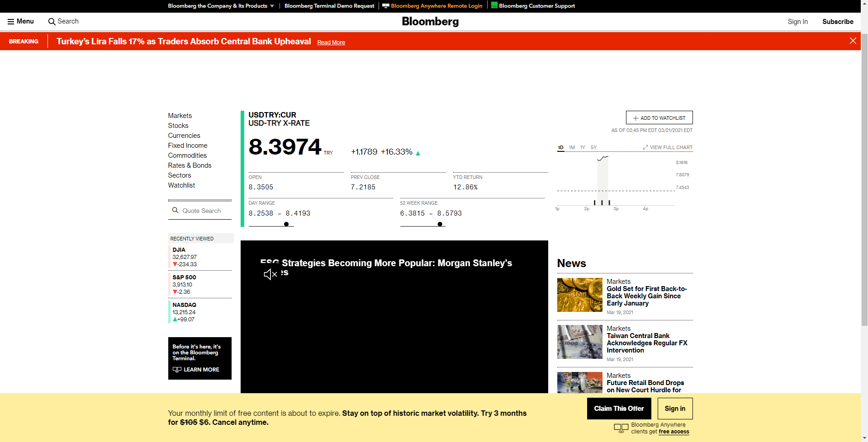Click the Bloomberg Anywhere terminal icon in top bar

(x=385, y=6)
